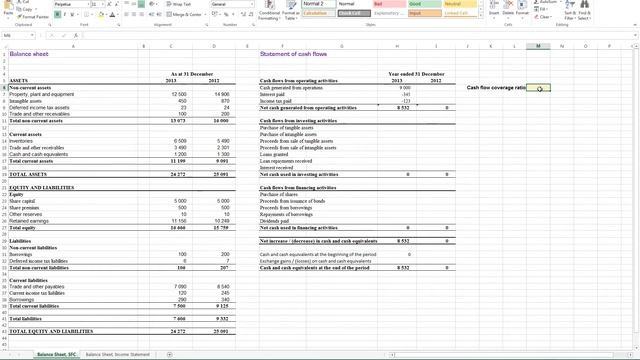
Task: Collapse the ribbon with the arrow
Action: [635, 25]
